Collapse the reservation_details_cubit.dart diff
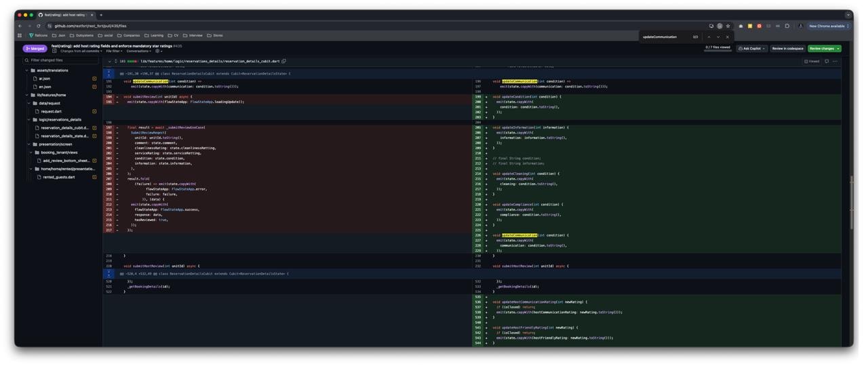The height and width of the screenshot is (366, 868). point(109,61)
